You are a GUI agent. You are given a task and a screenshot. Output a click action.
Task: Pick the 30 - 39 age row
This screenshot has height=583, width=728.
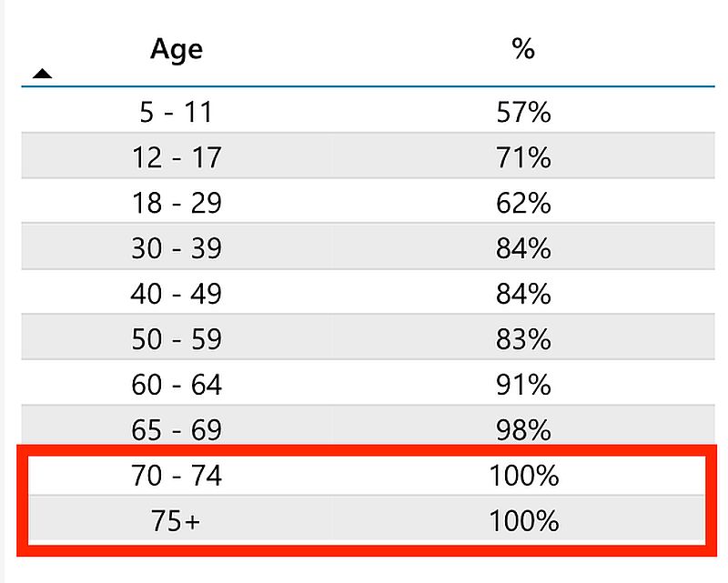pos(177,247)
